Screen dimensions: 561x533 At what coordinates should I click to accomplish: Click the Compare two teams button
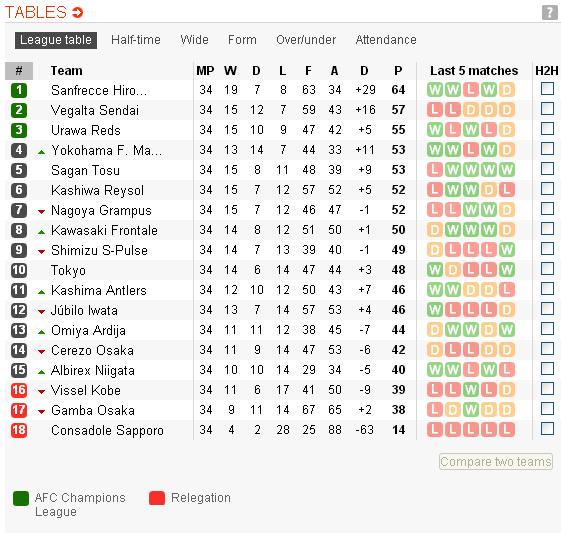pyautogui.click(x=496, y=462)
